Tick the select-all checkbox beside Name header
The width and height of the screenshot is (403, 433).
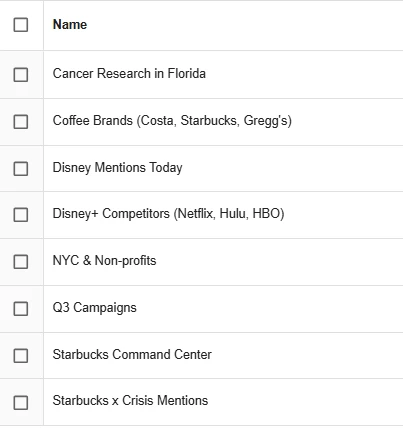(21, 25)
